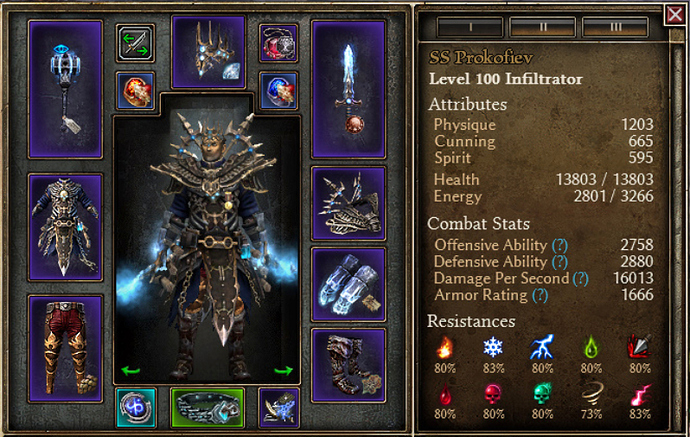Rotate character left with green arrow
Image resolution: width=690 pixels, height=437 pixels.
coord(131,371)
